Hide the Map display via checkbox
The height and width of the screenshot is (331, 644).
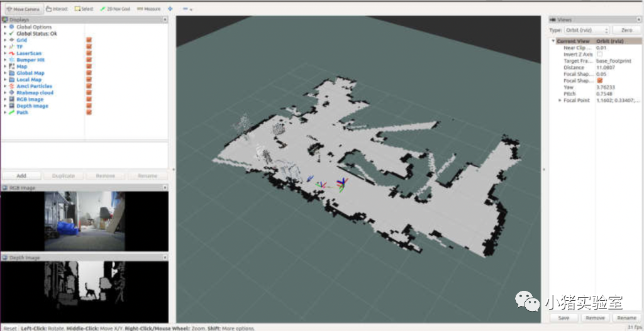click(89, 67)
